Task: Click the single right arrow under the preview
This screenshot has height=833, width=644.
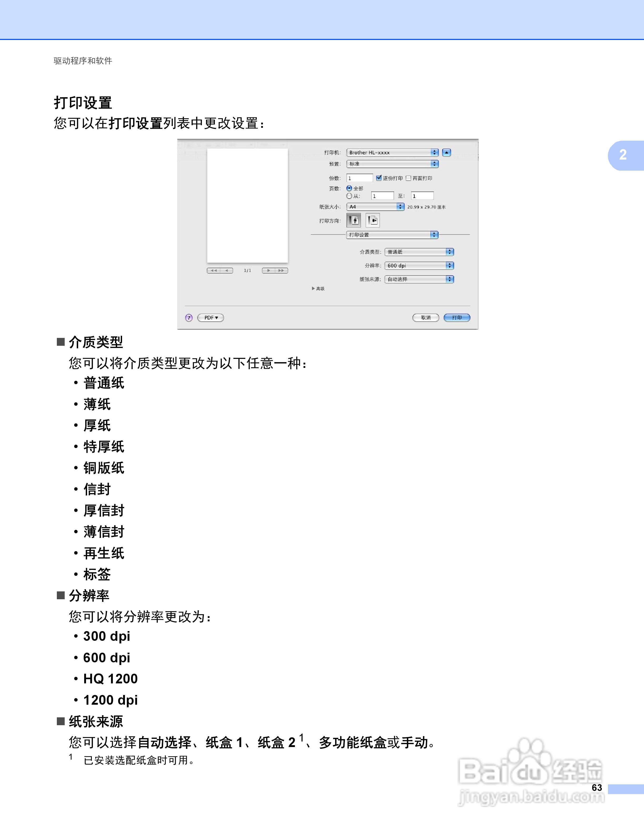Action: pos(269,270)
